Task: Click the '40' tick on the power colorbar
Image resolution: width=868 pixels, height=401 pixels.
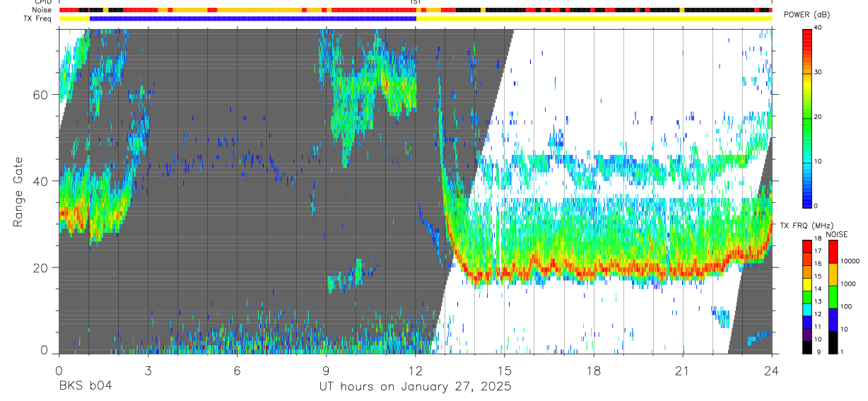Action: click(x=817, y=28)
